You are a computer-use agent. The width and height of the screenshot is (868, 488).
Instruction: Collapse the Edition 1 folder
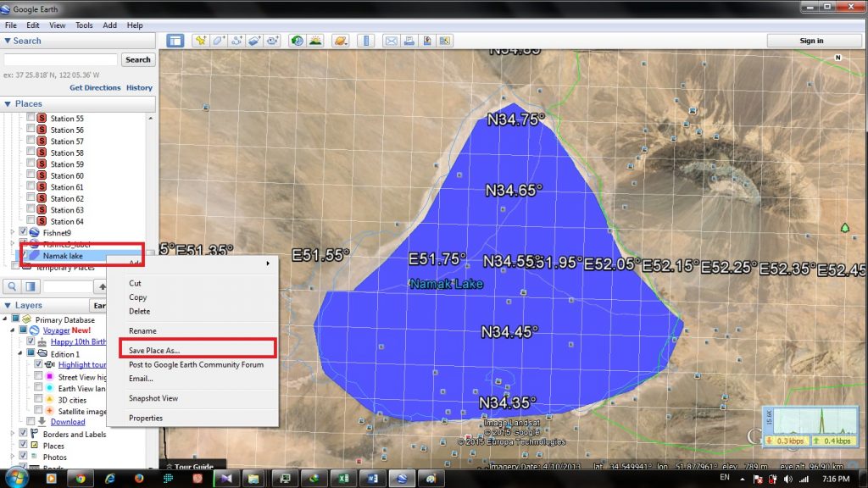click(x=19, y=353)
